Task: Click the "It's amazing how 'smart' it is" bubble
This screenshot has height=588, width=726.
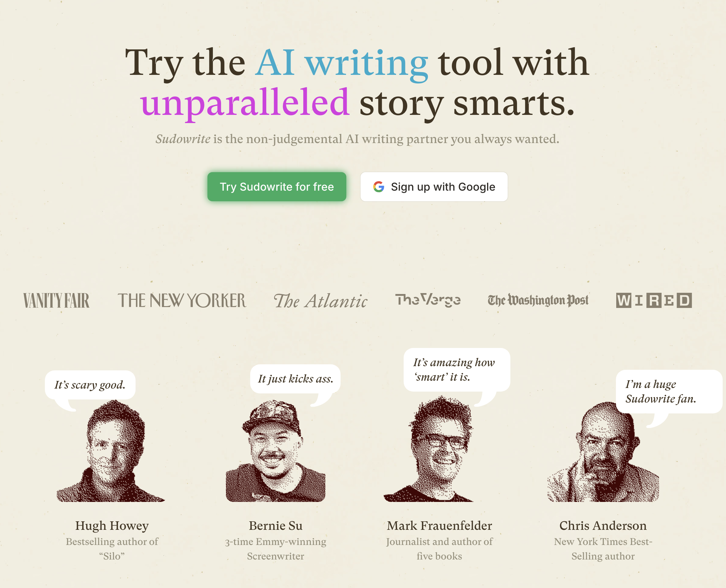Action: [456, 369]
